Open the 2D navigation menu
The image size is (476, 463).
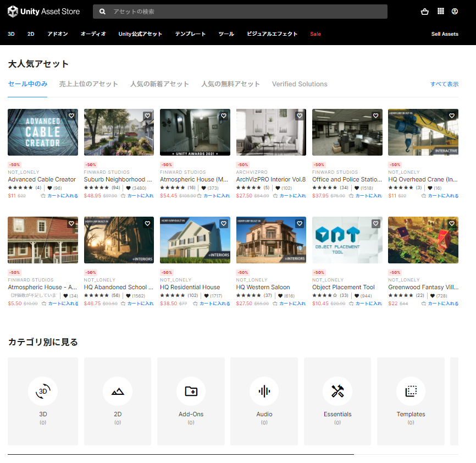point(31,34)
